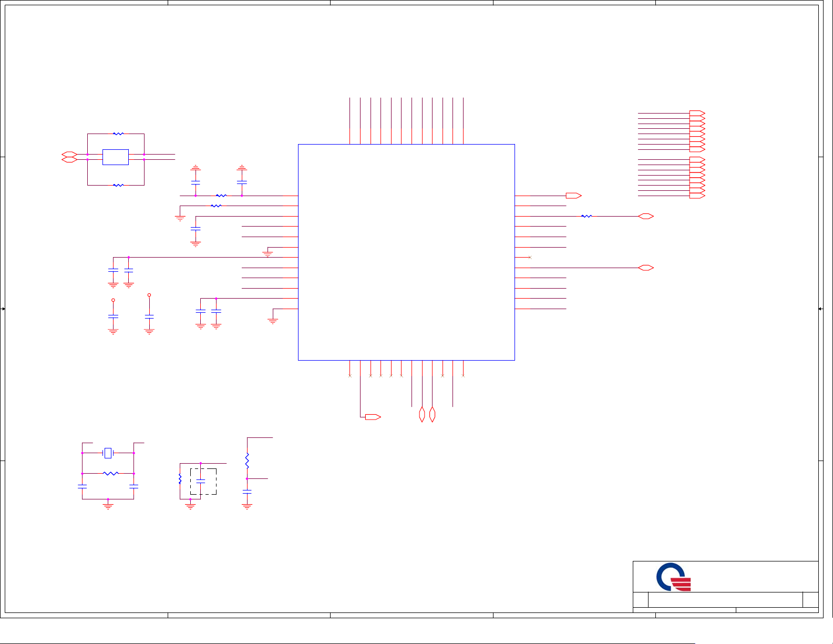Click the topmost port arrow in upper right group
Viewport: 833px width, 644px height.
[697, 114]
